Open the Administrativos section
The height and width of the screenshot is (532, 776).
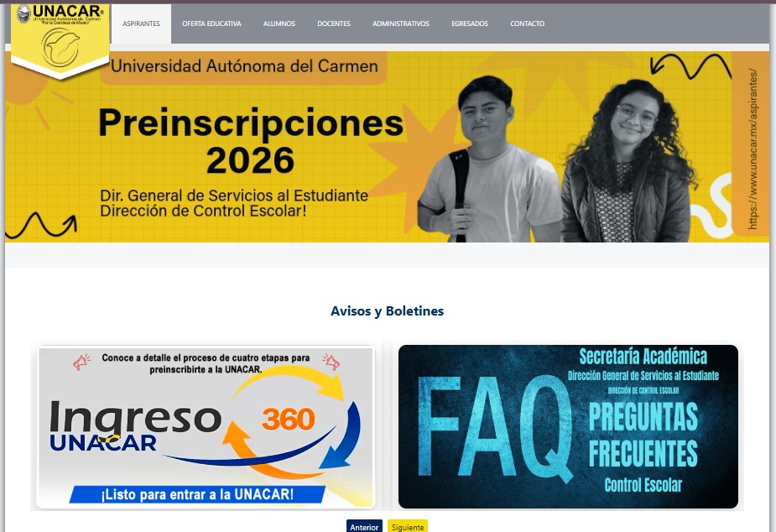coord(401,23)
